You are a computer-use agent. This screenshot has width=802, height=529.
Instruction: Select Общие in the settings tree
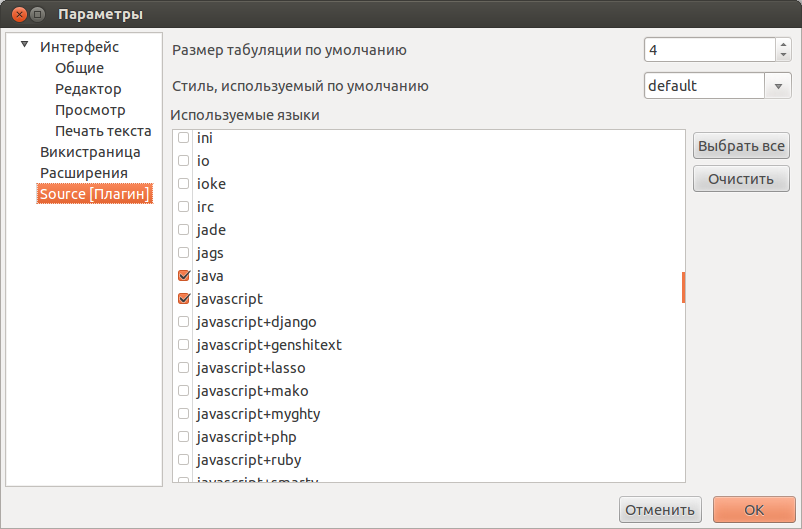point(79,68)
